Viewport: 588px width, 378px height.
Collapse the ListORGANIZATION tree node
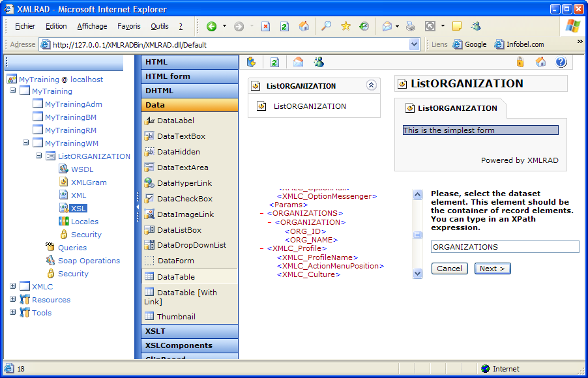tap(39, 156)
